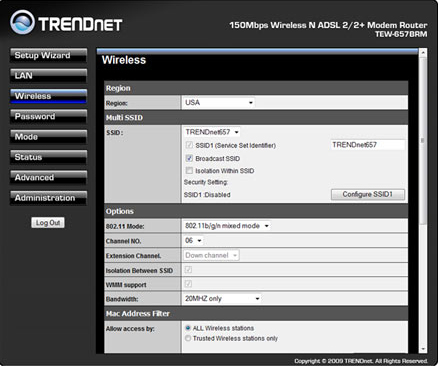Screen dimensions: 438x366
Task: Go to the LAN settings page
Action: (48, 76)
